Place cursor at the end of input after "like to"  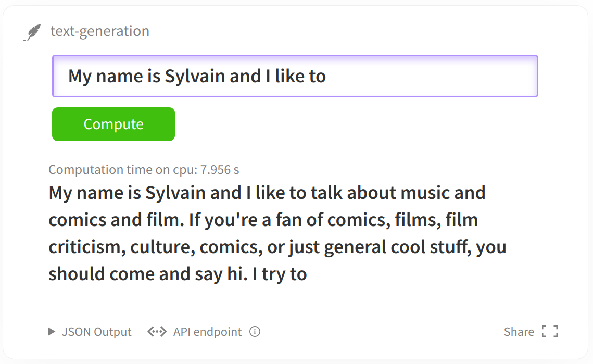tap(327, 77)
